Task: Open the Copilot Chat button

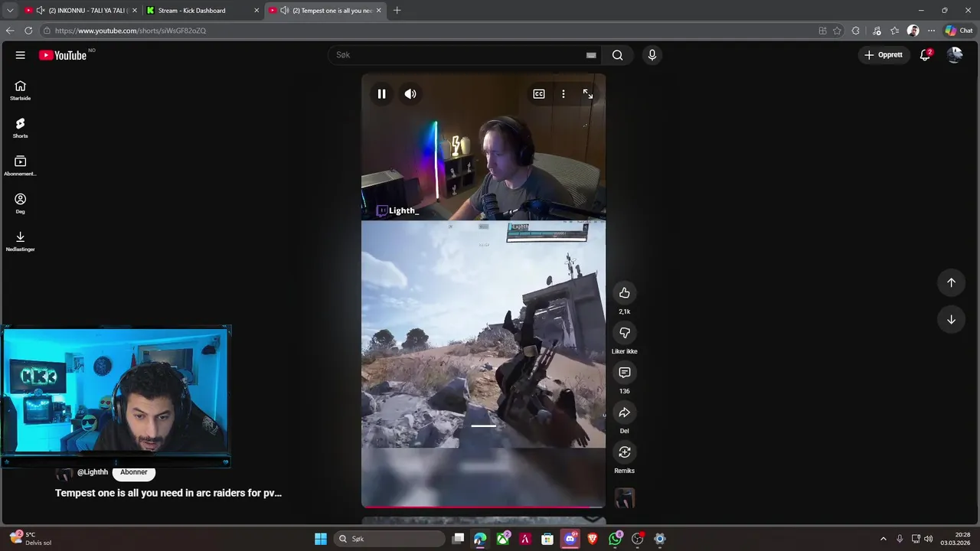Action: tap(959, 31)
